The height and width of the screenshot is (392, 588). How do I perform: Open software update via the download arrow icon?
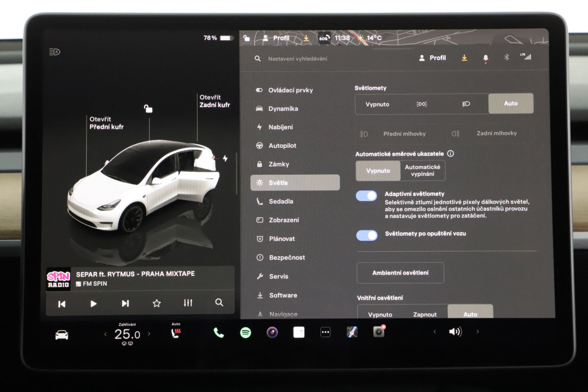[x=465, y=57]
